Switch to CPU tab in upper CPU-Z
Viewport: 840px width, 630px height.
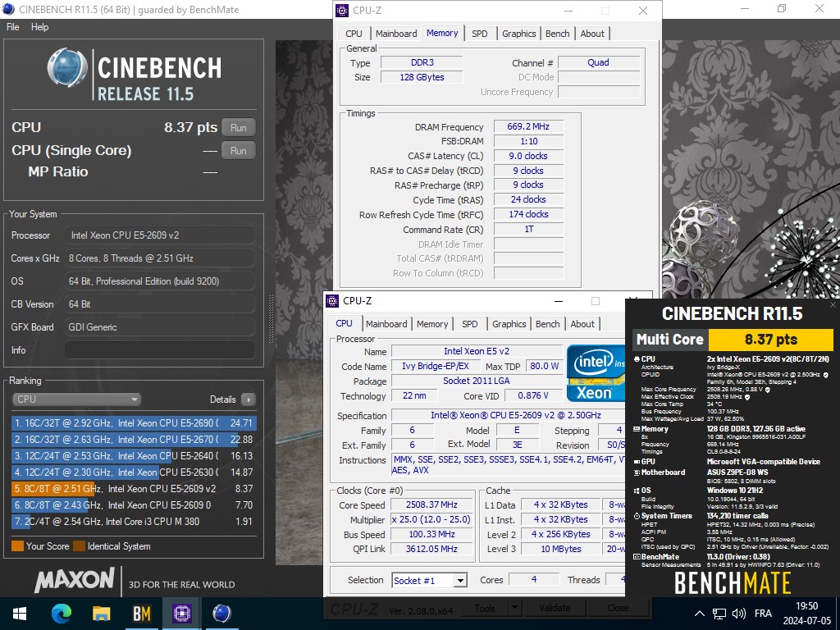tap(354, 33)
